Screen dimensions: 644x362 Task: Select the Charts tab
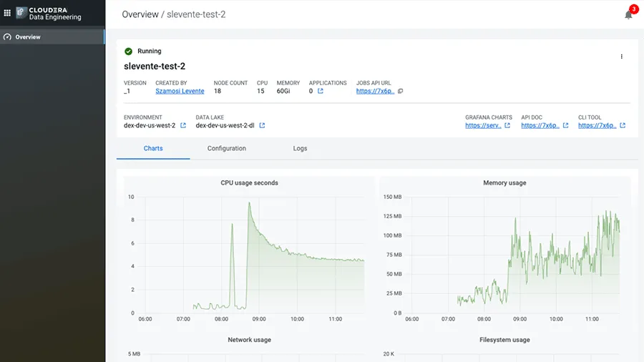(152, 149)
